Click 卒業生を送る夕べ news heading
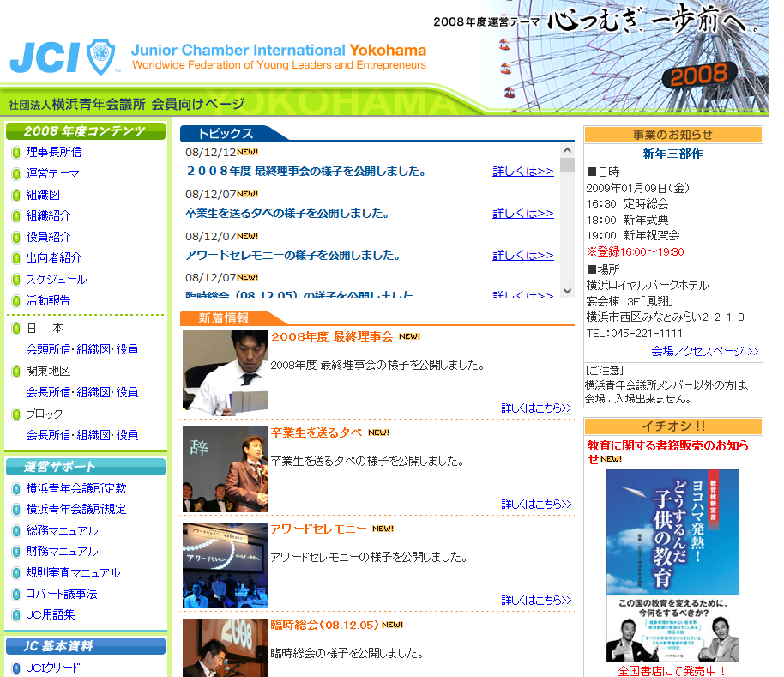 coord(317,432)
